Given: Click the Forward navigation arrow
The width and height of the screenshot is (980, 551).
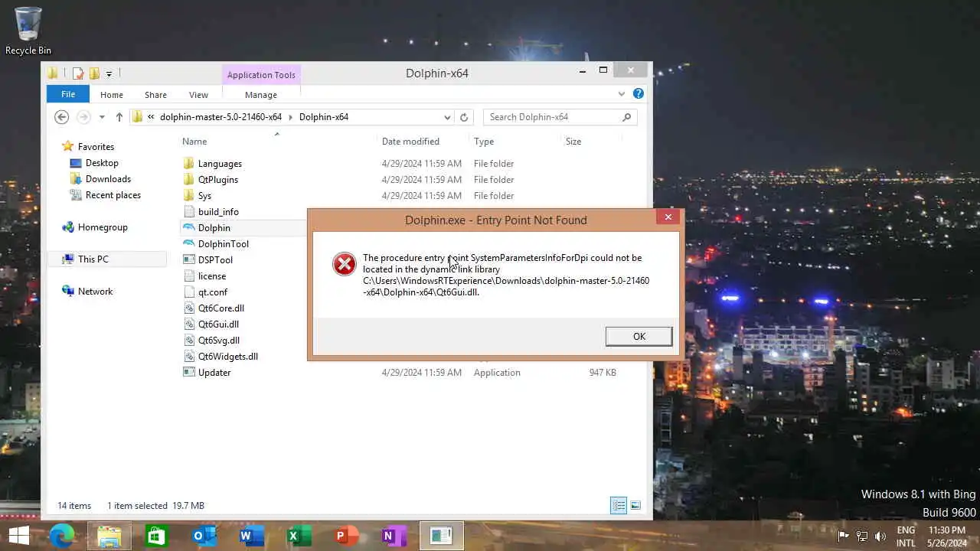Looking at the screenshot, I should [83, 117].
